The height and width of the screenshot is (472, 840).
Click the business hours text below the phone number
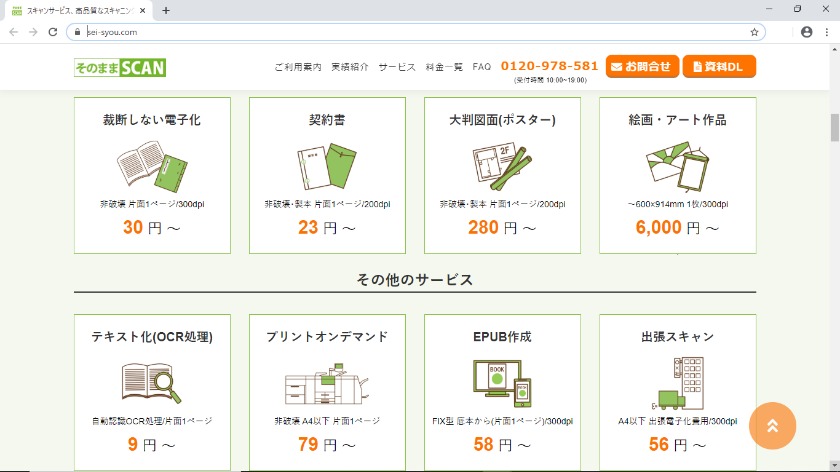point(550,80)
